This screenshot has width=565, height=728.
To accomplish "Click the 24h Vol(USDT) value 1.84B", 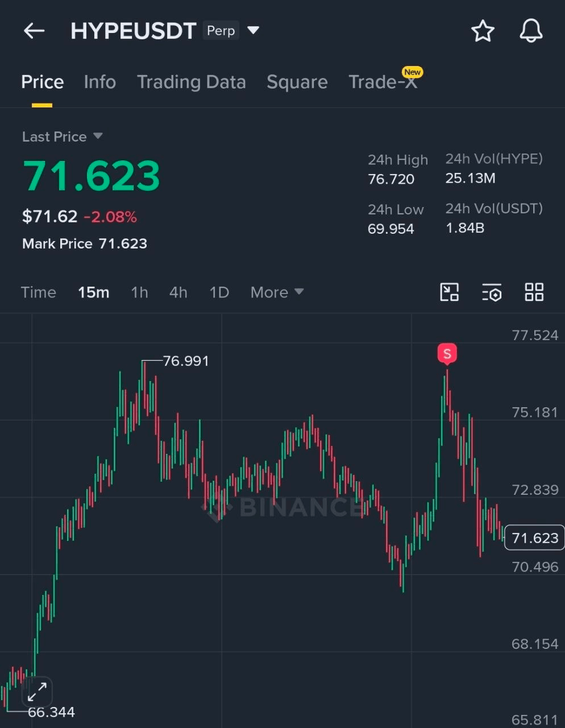I will click(x=465, y=227).
